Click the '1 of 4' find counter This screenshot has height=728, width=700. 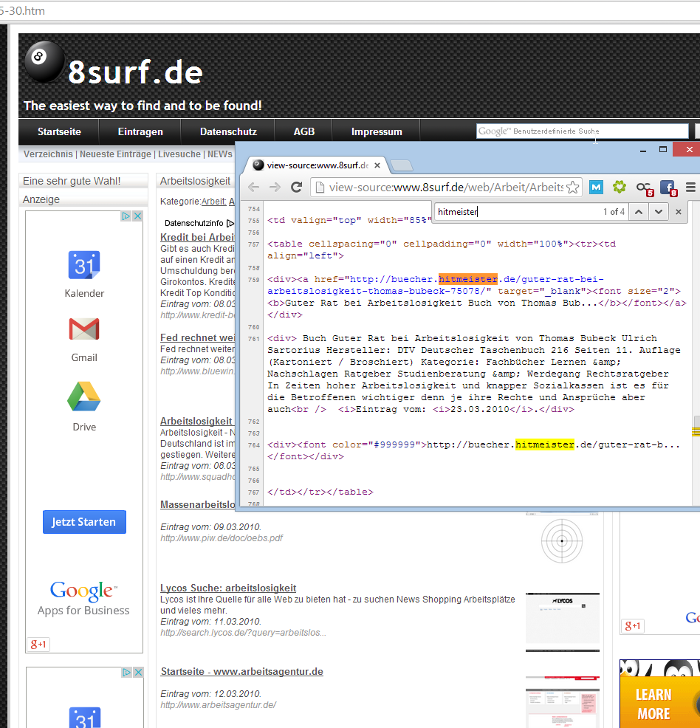coord(614,212)
